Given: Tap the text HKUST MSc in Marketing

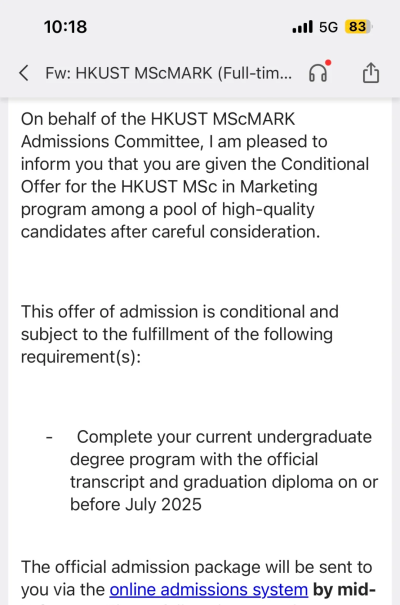Looking at the screenshot, I should click(x=219, y=187).
